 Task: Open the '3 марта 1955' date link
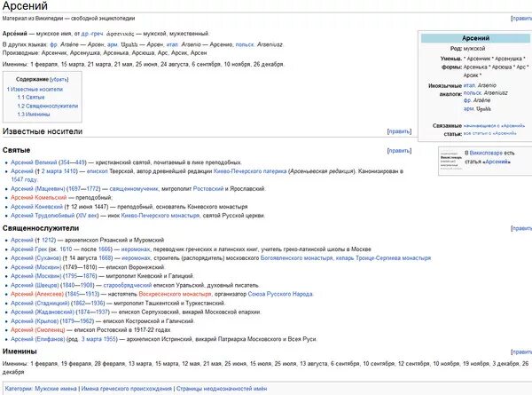(99, 339)
